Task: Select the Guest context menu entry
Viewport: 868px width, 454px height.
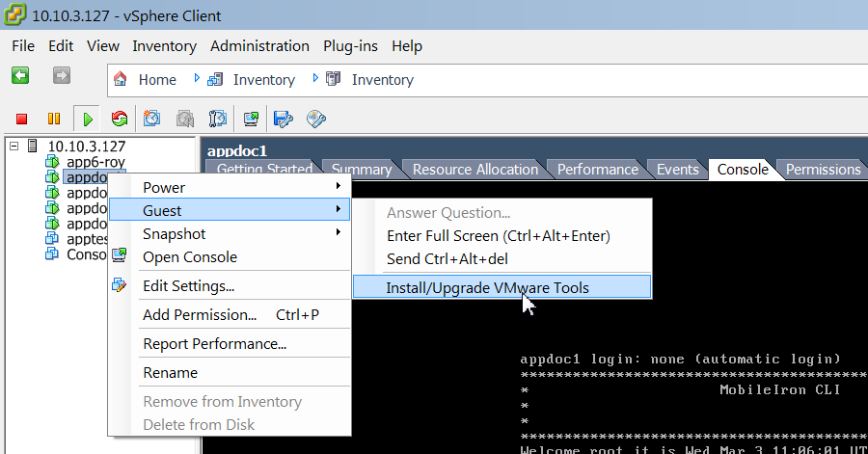Action: coord(230,210)
